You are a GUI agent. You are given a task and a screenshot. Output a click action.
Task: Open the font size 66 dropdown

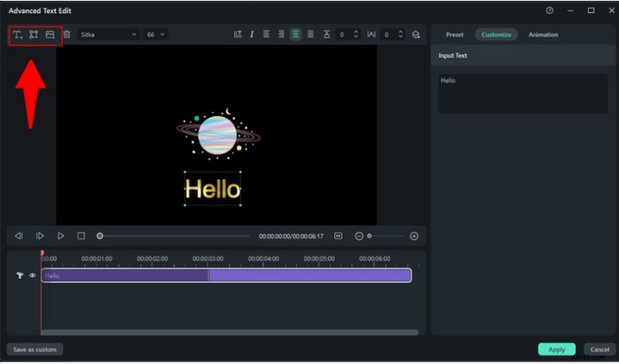[156, 35]
